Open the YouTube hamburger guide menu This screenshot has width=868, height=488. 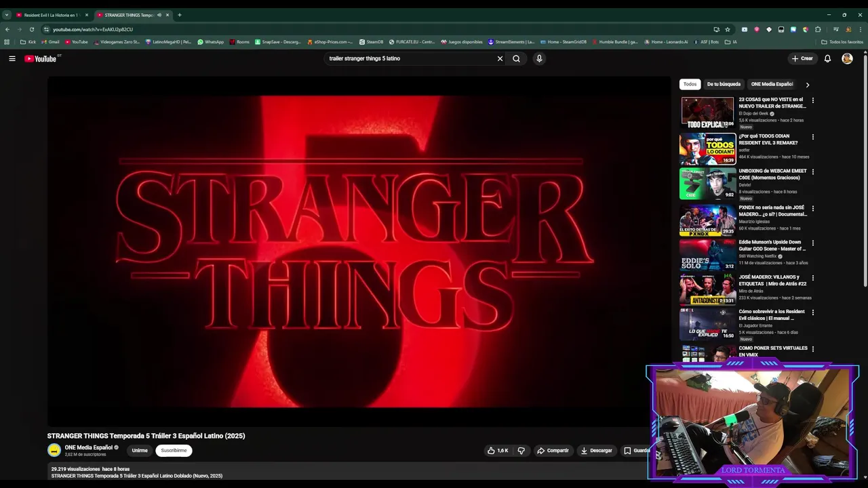(x=12, y=58)
